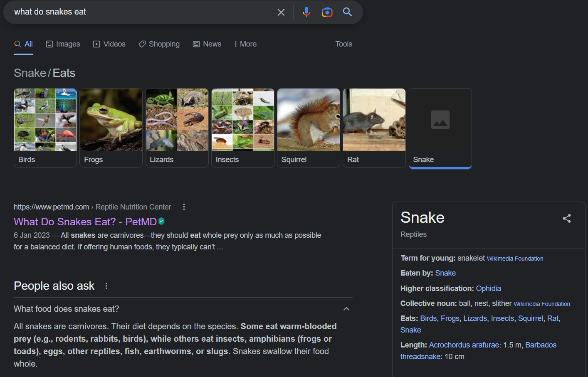The width and height of the screenshot is (588, 377).
Task: Start voice search with microphone icon
Action: (x=306, y=12)
